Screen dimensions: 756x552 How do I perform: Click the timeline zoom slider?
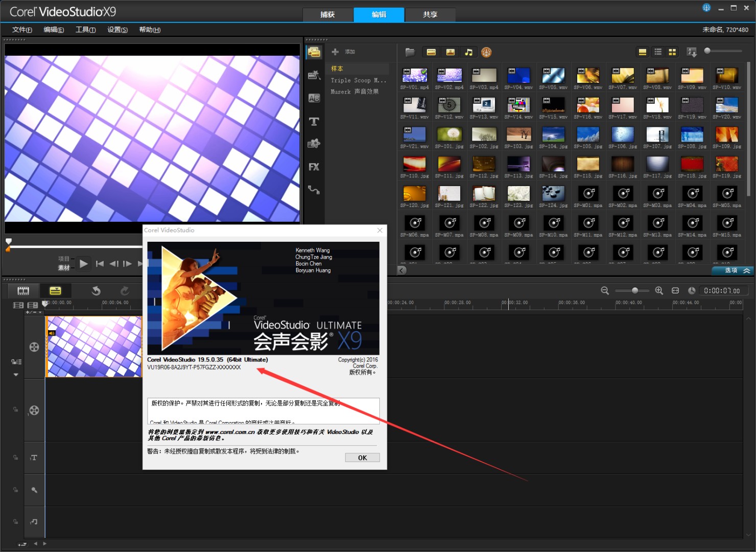632,290
